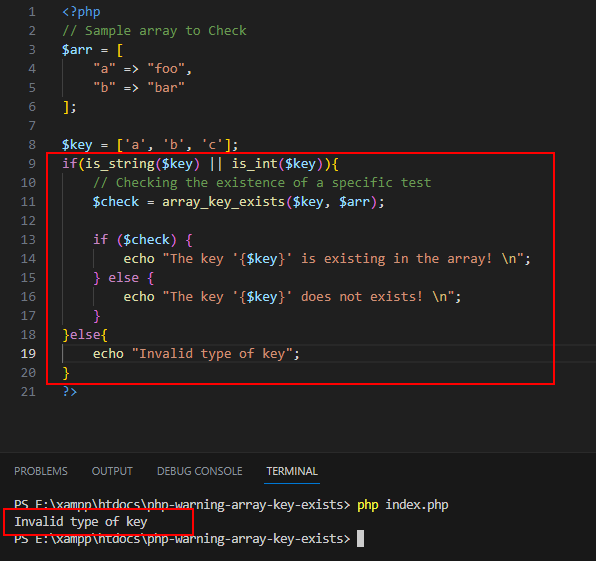The image size is (596, 561).
Task: Click the 'Invalid type of key' terminal output
Action: tap(81, 522)
